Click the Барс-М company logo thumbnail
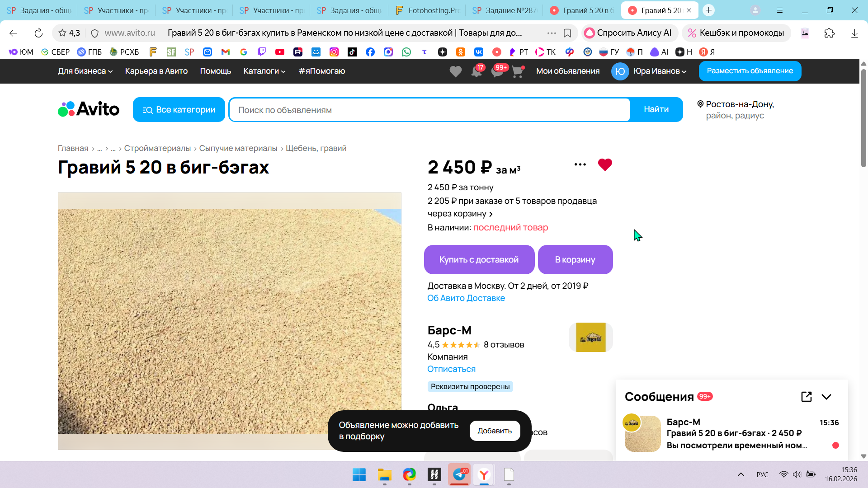868x488 pixels. click(590, 337)
